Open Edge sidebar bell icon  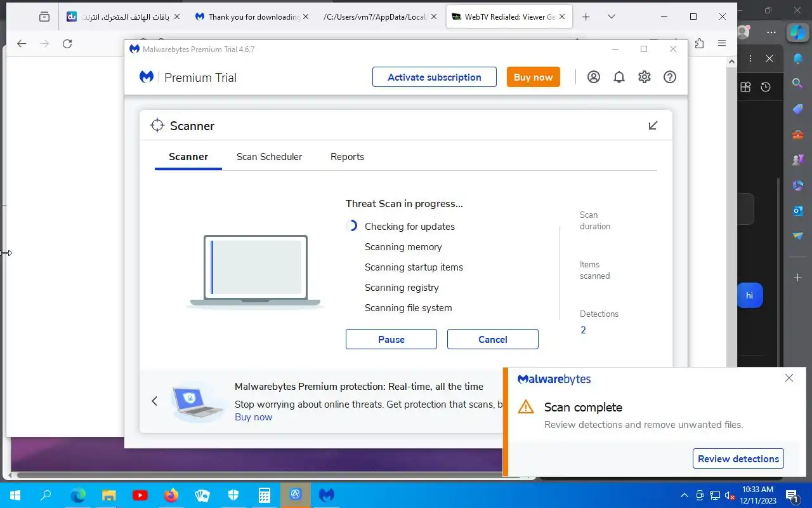[798, 58]
